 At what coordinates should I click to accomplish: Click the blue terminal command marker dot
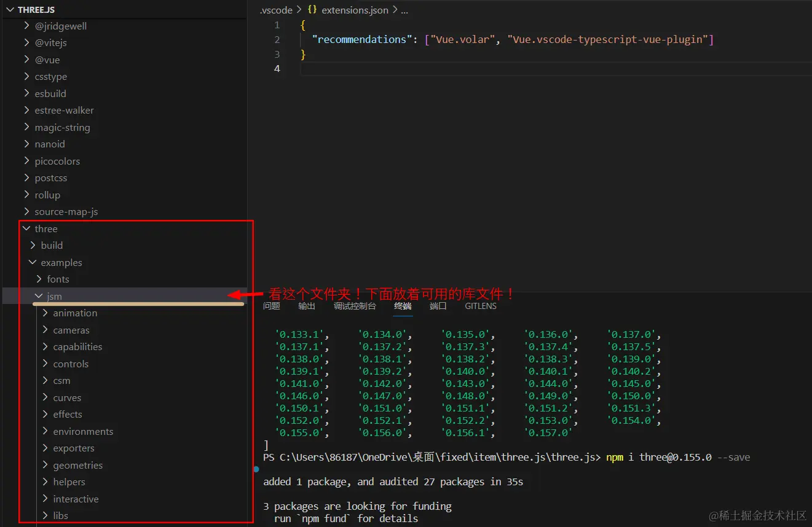256,469
